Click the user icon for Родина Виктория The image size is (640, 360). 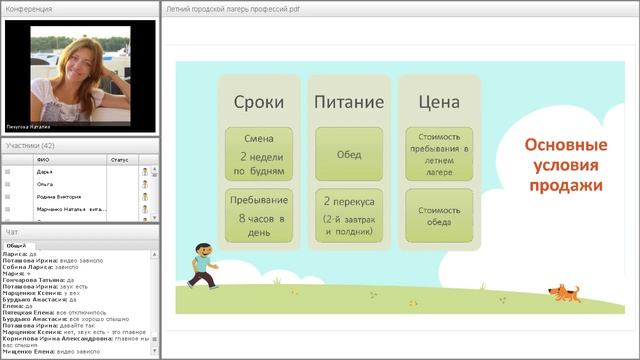point(145,197)
